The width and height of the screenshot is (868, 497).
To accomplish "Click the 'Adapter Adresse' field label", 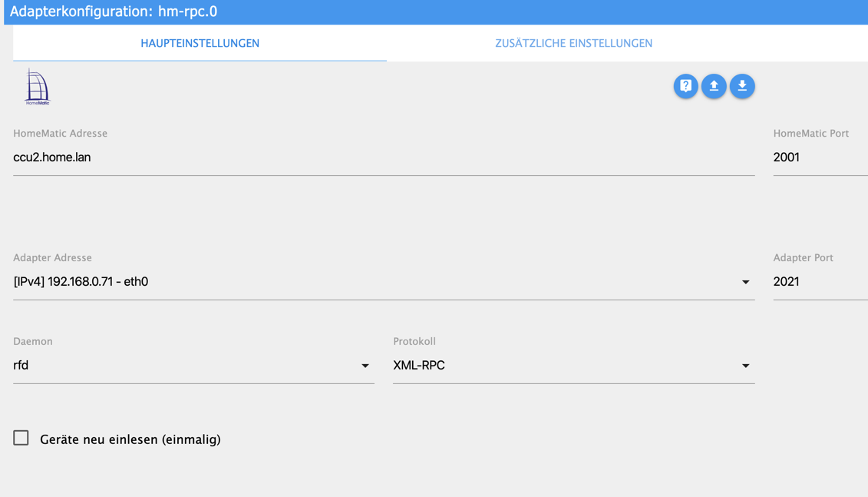I will [53, 257].
